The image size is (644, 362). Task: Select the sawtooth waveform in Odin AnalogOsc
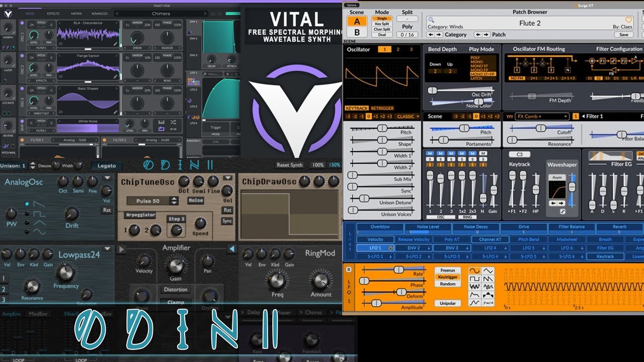tap(39, 204)
